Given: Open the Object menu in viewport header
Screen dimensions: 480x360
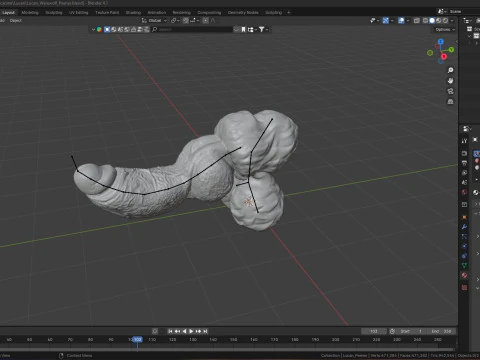Looking at the screenshot, I should (x=16, y=21).
